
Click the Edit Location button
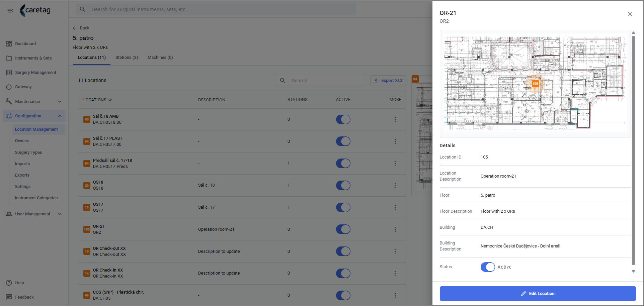pos(538,294)
